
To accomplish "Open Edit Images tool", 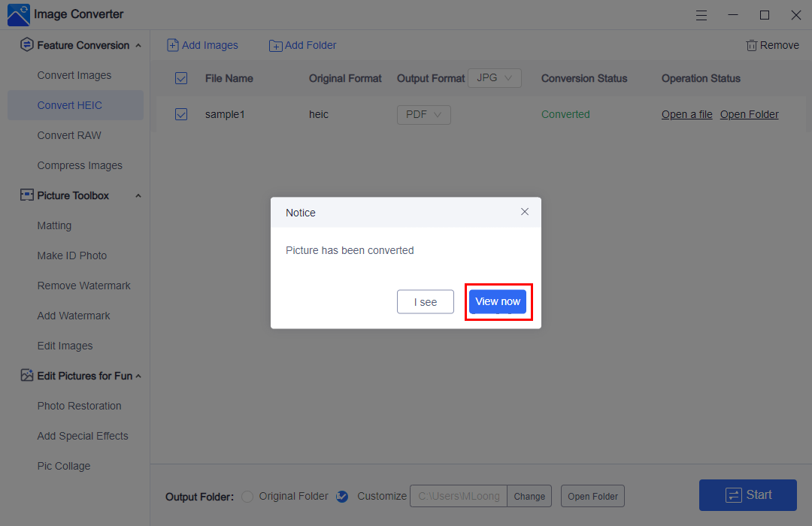I will click(x=65, y=346).
